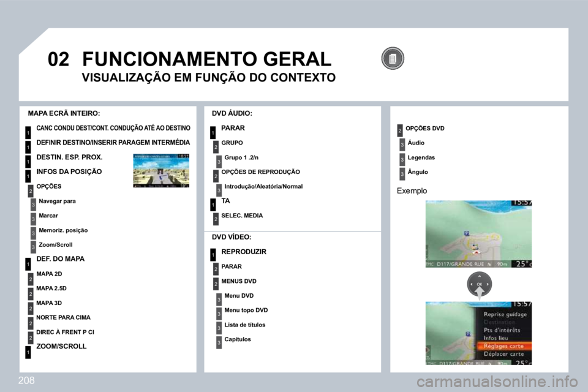Select the NORTE PARA CIMA entry
The height and width of the screenshot is (392, 588).
coord(63,318)
